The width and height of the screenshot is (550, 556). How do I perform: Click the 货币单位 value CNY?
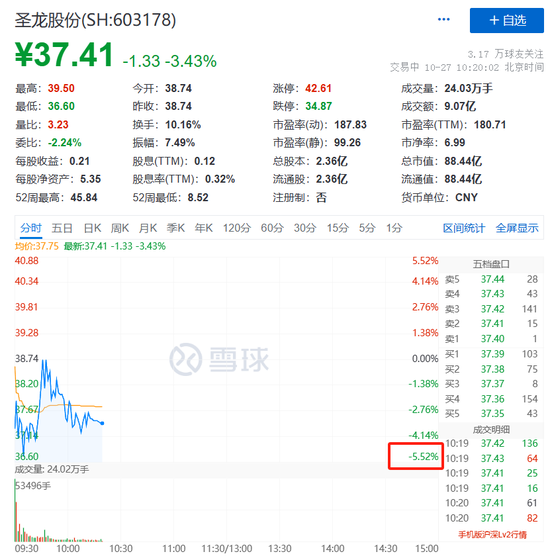click(x=466, y=198)
